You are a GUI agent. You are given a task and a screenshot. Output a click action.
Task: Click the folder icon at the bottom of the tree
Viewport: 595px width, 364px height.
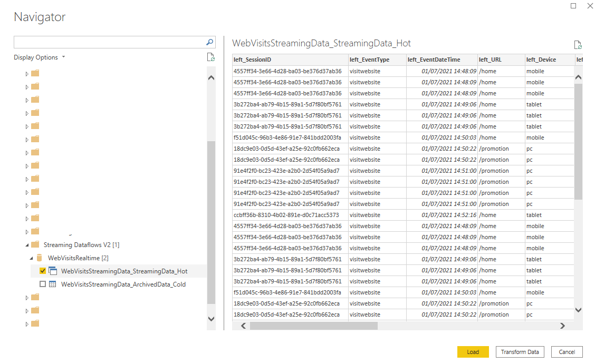coord(35,323)
